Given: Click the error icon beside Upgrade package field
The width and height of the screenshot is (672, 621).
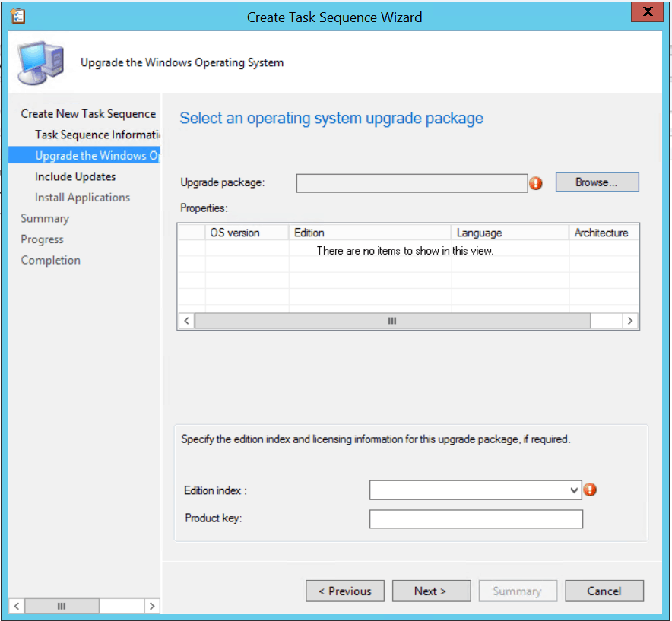Looking at the screenshot, I should pos(536,183).
